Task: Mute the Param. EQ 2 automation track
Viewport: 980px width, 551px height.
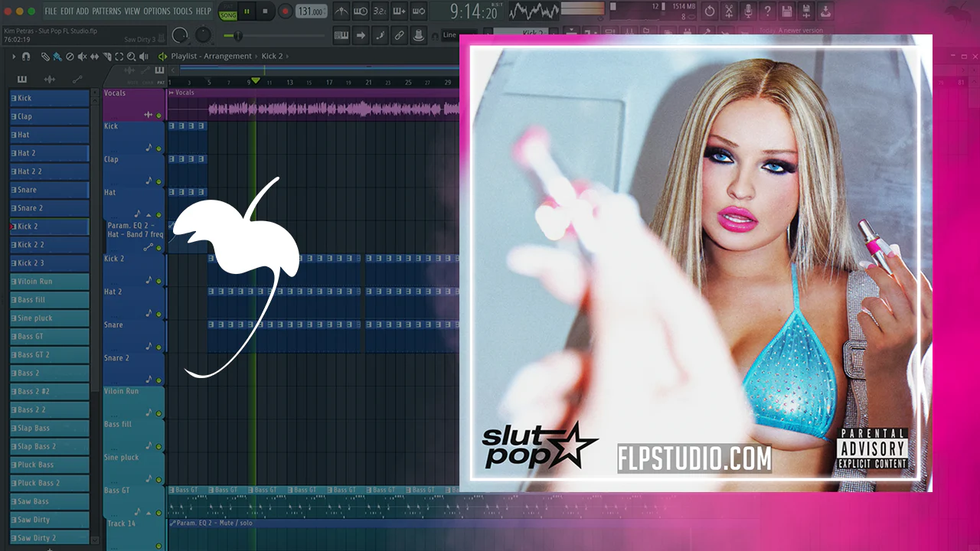Action: point(159,247)
